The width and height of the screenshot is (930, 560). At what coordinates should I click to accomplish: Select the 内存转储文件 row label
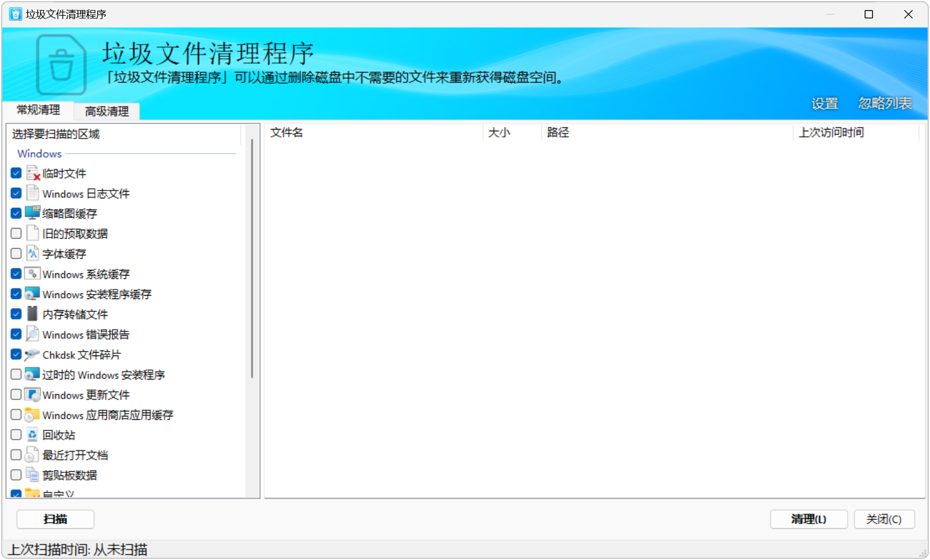pos(75,315)
